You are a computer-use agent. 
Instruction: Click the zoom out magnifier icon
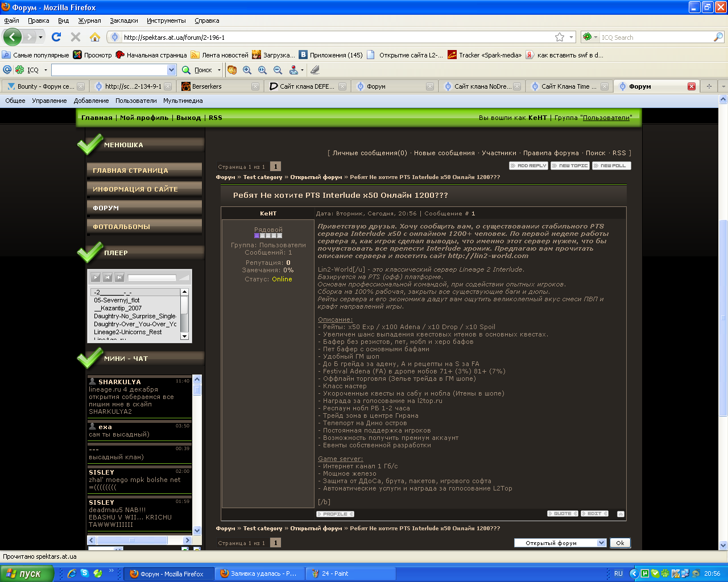click(x=278, y=70)
